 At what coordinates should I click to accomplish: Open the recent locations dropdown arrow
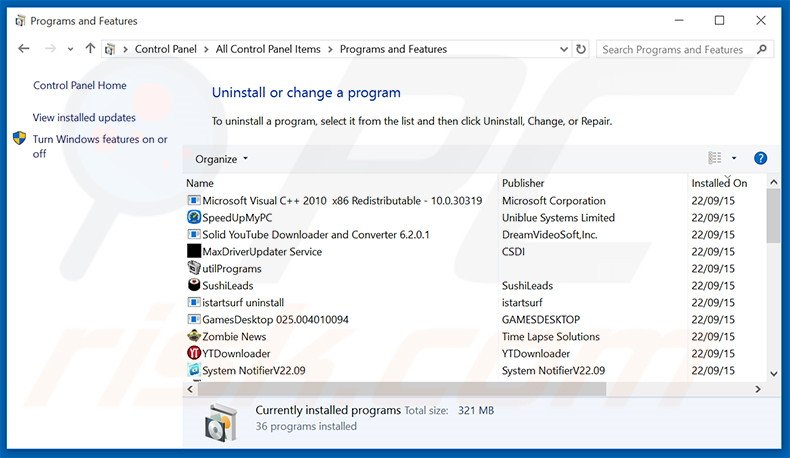pyautogui.click(x=70, y=49)
